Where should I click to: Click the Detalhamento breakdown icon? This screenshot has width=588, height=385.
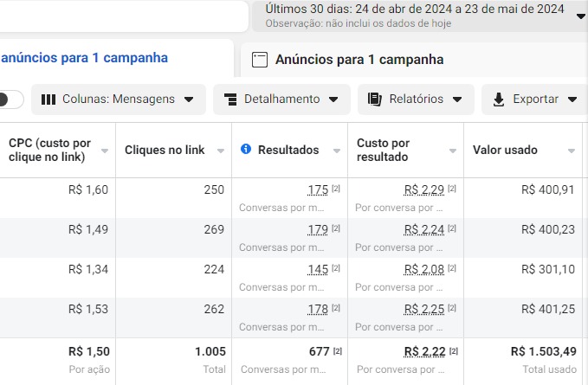coord(230,99)
